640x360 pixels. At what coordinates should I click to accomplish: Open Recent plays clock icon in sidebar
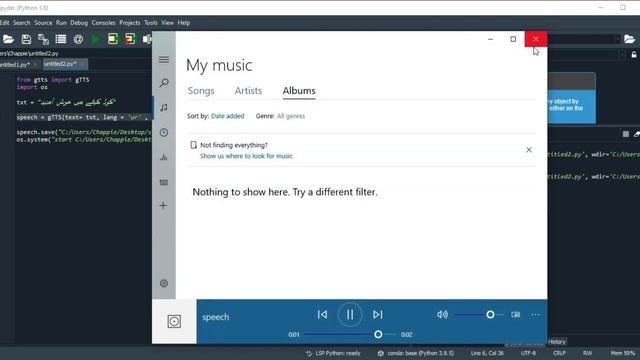click(x=164, y=132)
